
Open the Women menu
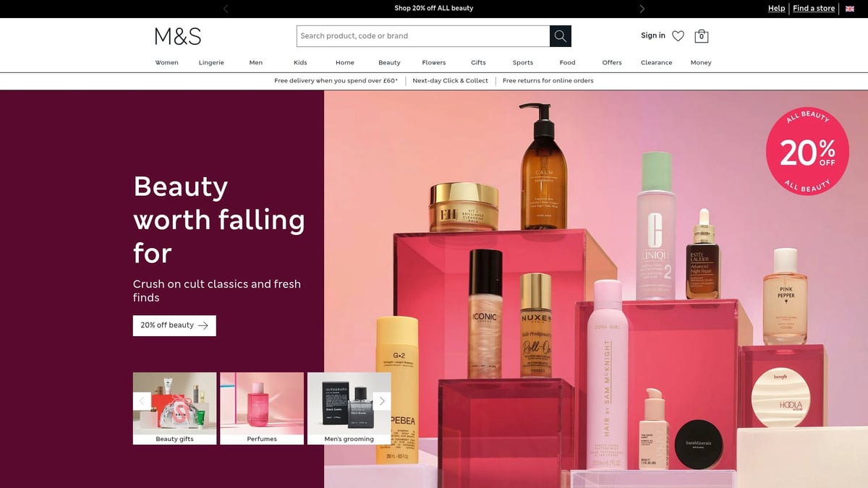(166, 63)
